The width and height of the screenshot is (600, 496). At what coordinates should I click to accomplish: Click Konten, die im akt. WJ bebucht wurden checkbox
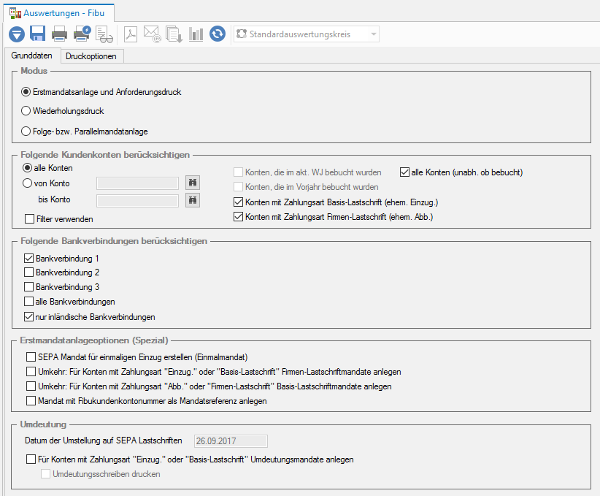pos(238,172)
